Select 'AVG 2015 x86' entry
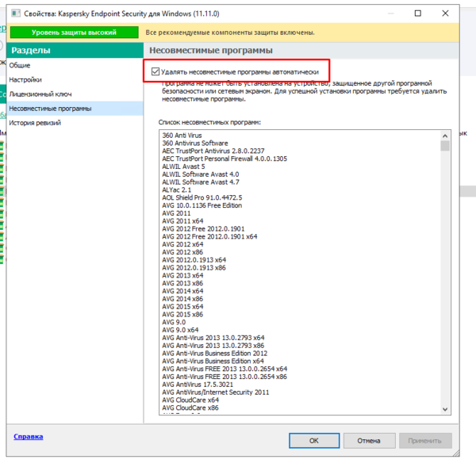The image size is (476, 467). click(x=182, y=315)
